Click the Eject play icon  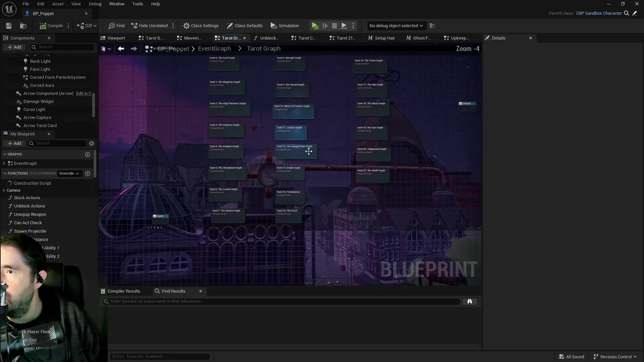(x=344, y=26)
